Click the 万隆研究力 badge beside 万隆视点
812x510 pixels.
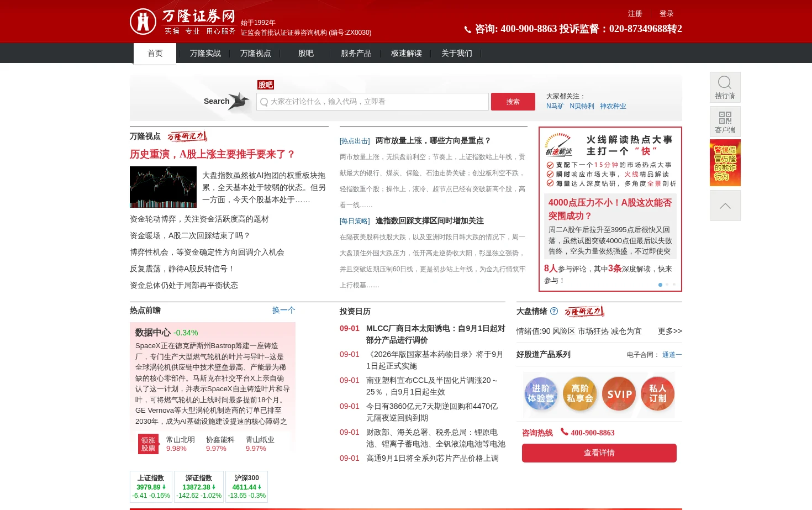point(187,136)
